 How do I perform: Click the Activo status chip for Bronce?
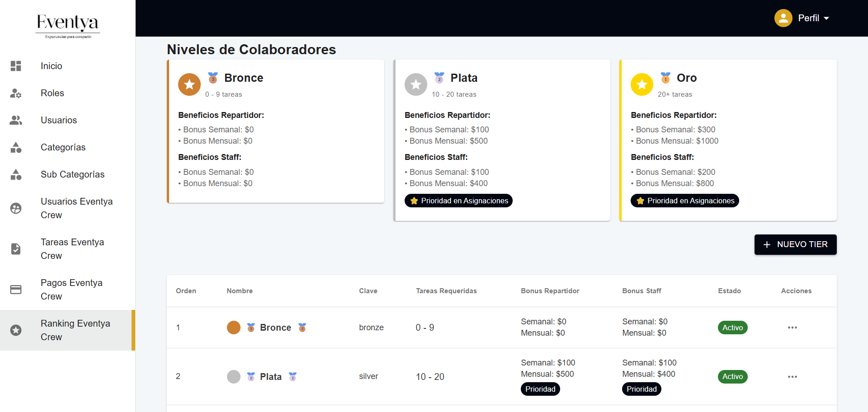coord(732,328)
